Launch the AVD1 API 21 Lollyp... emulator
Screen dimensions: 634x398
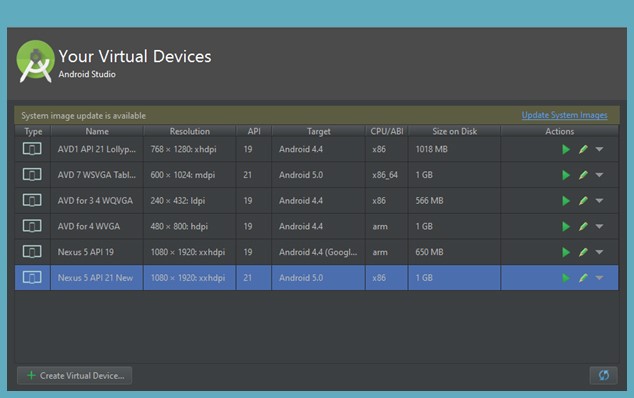click(x=566, y=149)
